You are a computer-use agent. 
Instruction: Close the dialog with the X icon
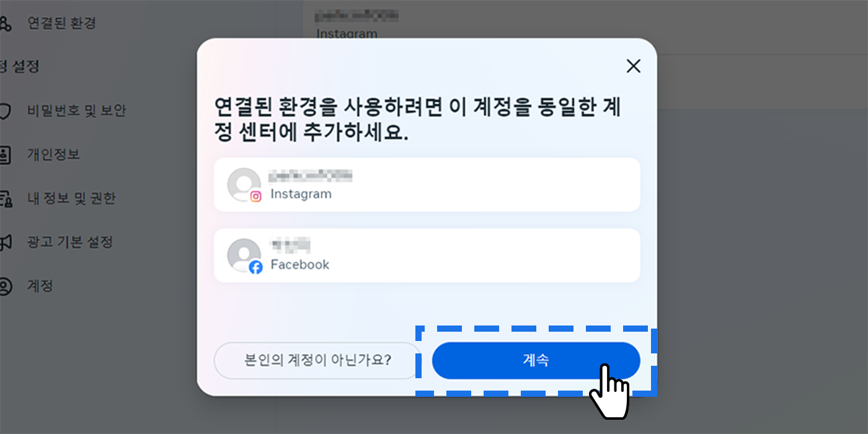point(633,66)
